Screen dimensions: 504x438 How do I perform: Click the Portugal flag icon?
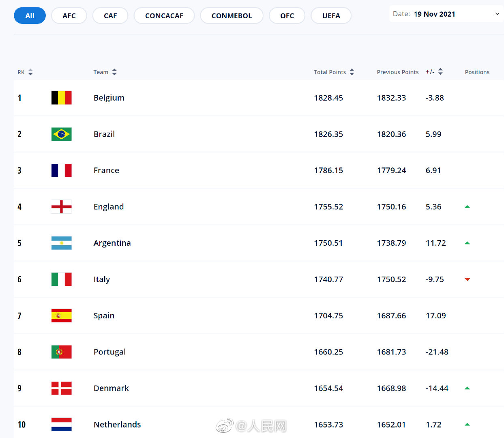tap(61, 352)
